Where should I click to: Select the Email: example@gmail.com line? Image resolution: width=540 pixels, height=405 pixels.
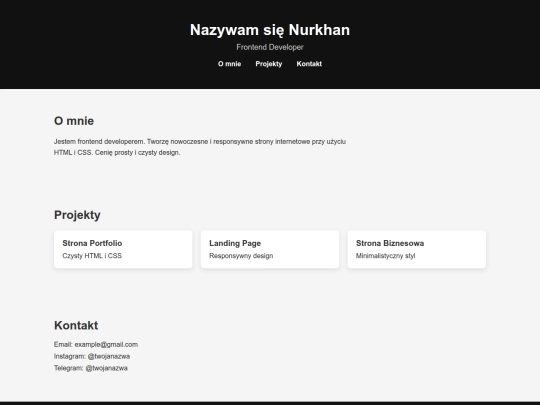pyautogui.click(x=96, y=344)
